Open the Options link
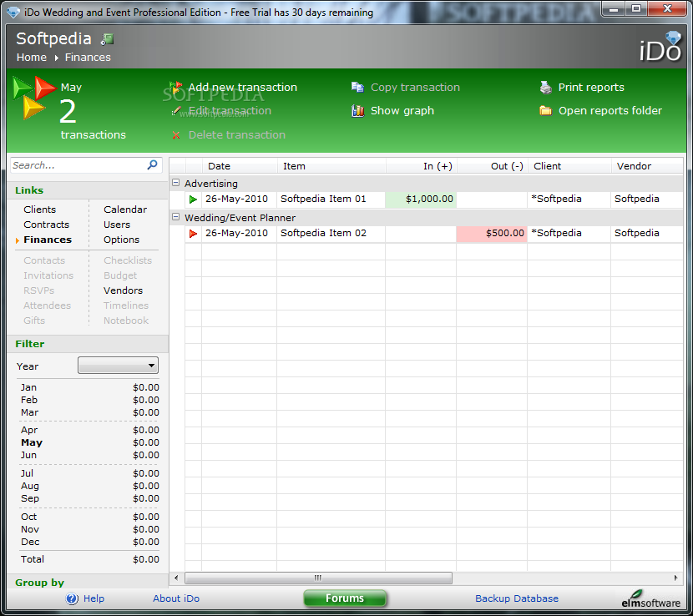The image size is (693, 616). click(x=122, y=240)
